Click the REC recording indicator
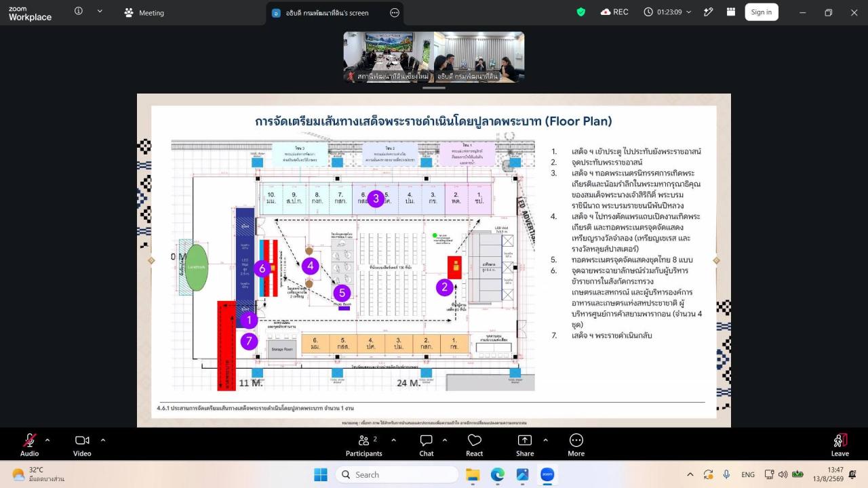 (615, 12)
